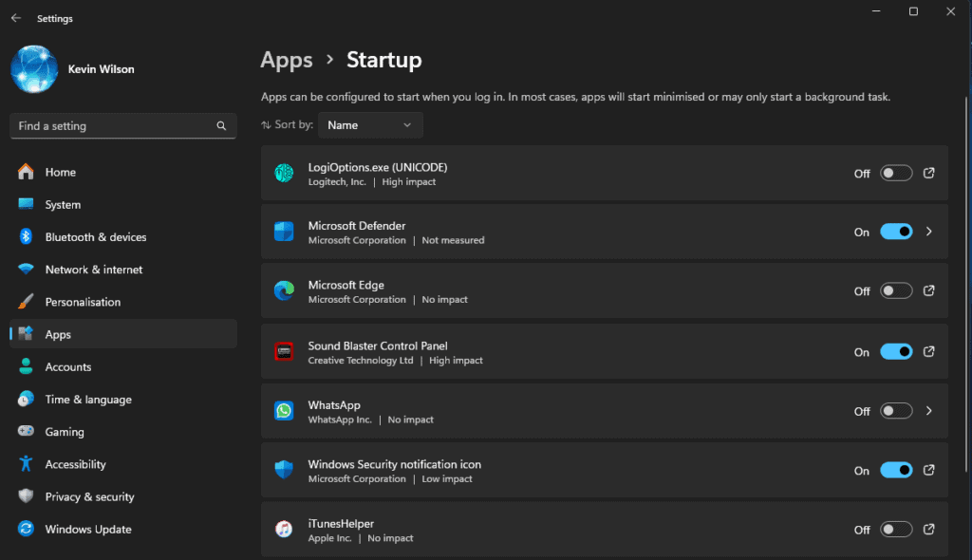Click the LogiOptions.exe app icon
972x560 pixels.
click(x=284, y=173)
